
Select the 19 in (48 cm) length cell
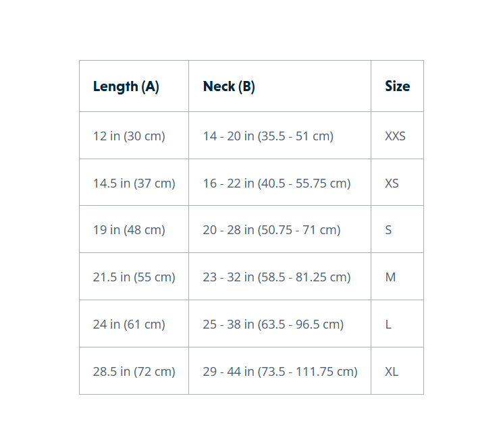coord(134,229)
